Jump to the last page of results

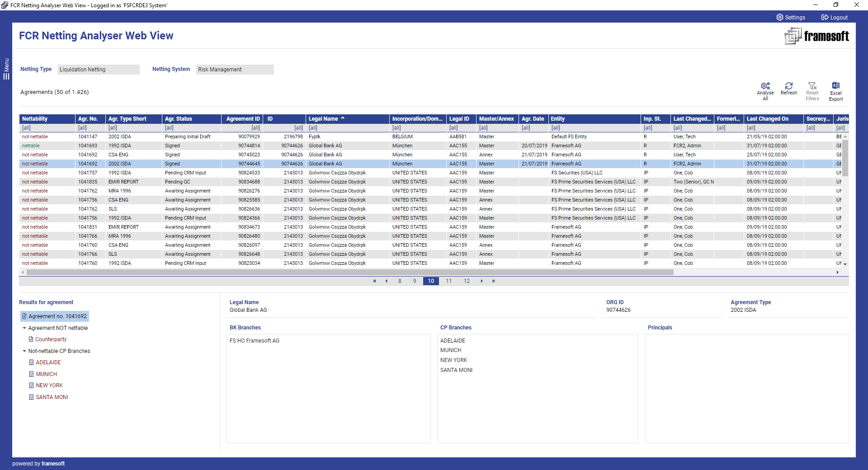coord(494,281)
